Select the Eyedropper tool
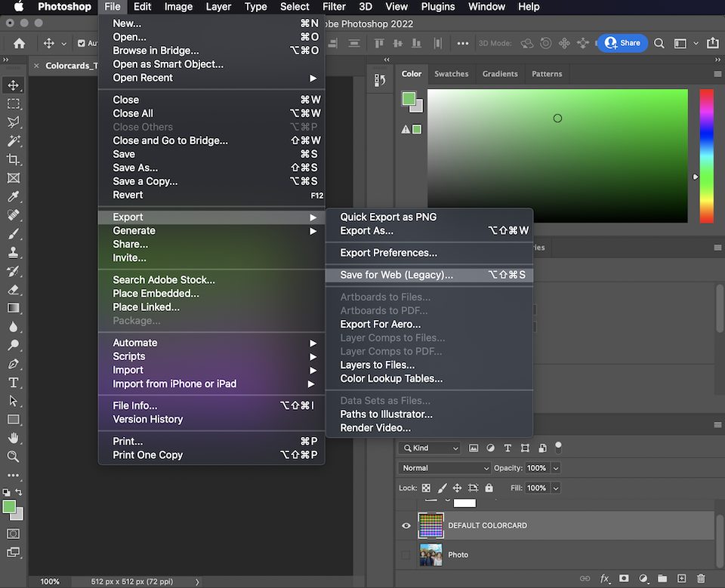The width and height of the screenshot is (725, 588). (x=13, y=196)
